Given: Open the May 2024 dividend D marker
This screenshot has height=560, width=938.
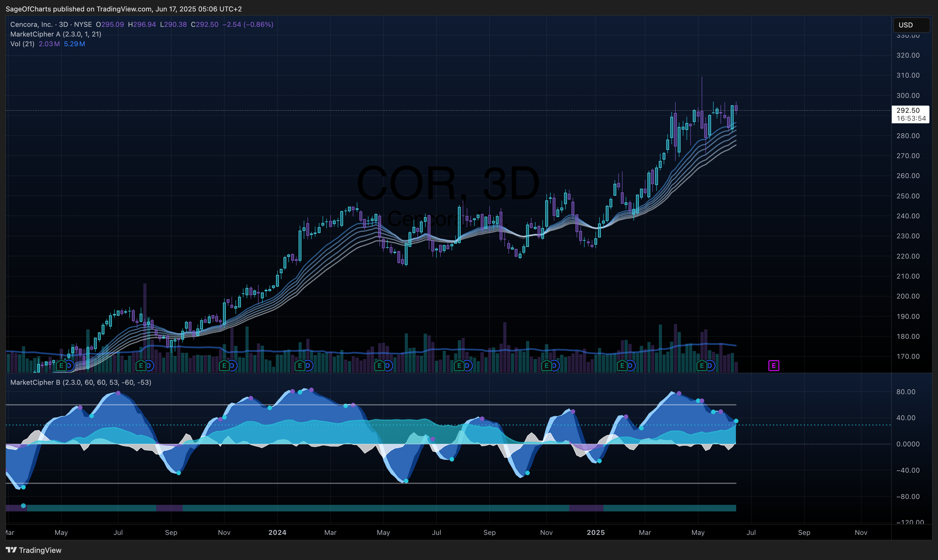Looking at the screenshot, I should tap(387, 366).
